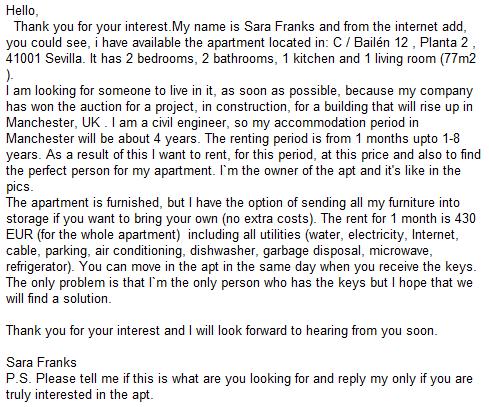This screenshot has width=489, height=407.
Task: Click the word "refrigerator)"
Action: point(40,266)
